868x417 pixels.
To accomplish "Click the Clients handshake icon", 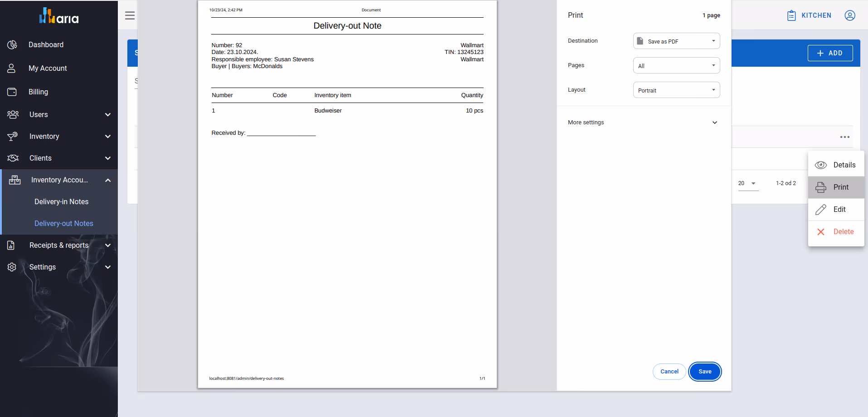I will [13, 158].
